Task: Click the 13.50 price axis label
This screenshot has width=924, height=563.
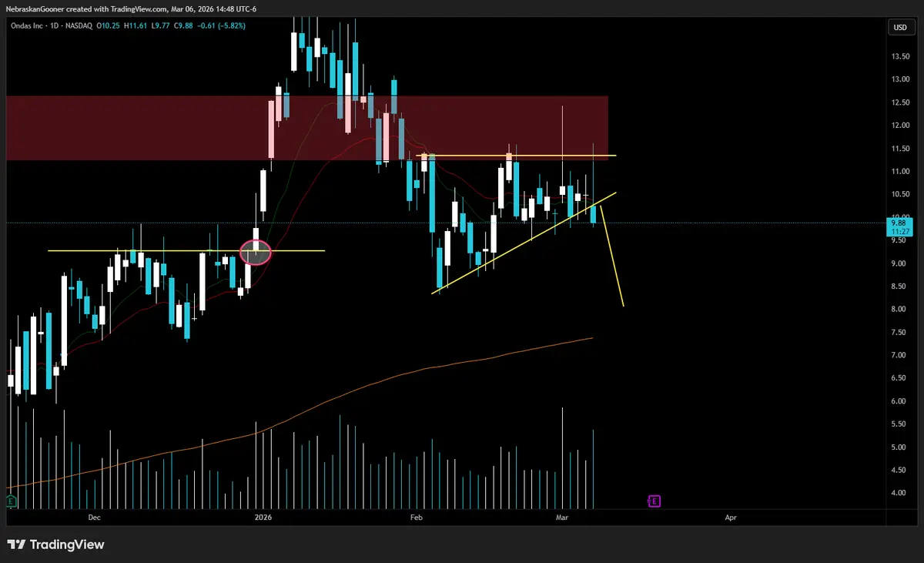Action: click(x=900, y=56)
